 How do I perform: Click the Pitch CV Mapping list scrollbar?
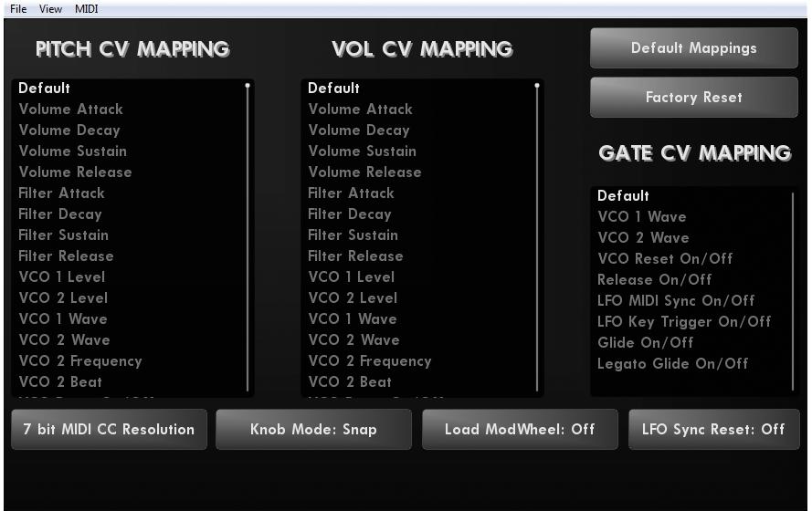click(248, 237)
